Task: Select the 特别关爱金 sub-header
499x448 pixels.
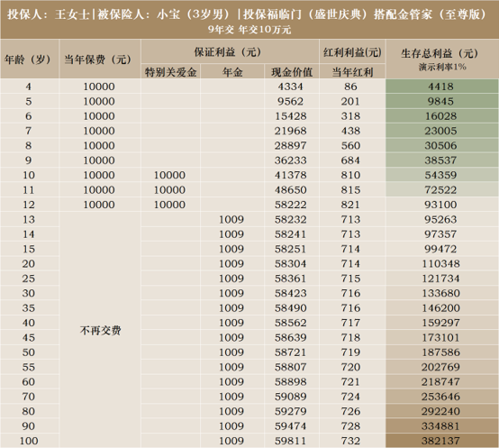Action: tap(170, 72)
